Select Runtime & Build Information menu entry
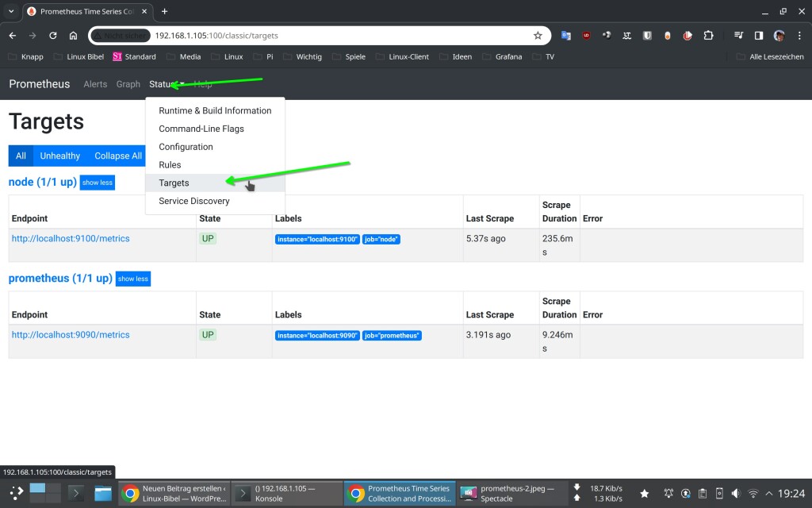 (215, 110)
